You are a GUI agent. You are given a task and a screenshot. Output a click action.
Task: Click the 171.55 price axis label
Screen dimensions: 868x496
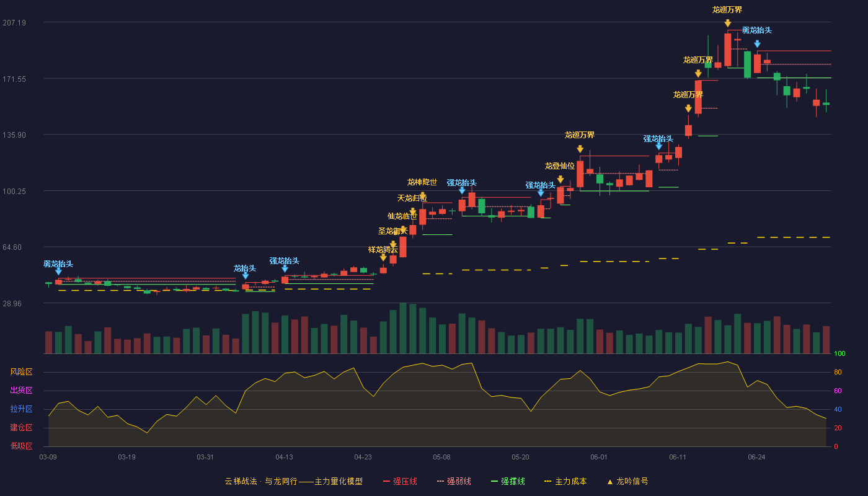tap(14, 79)
